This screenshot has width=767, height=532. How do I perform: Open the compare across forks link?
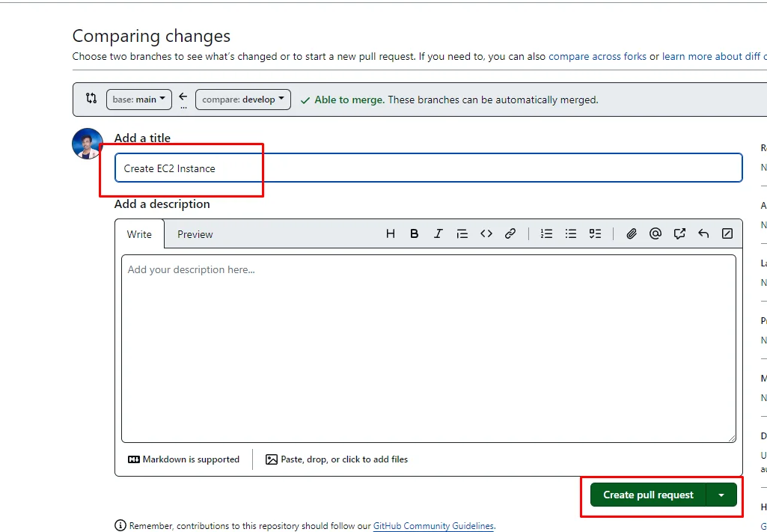tap(597, 56)
